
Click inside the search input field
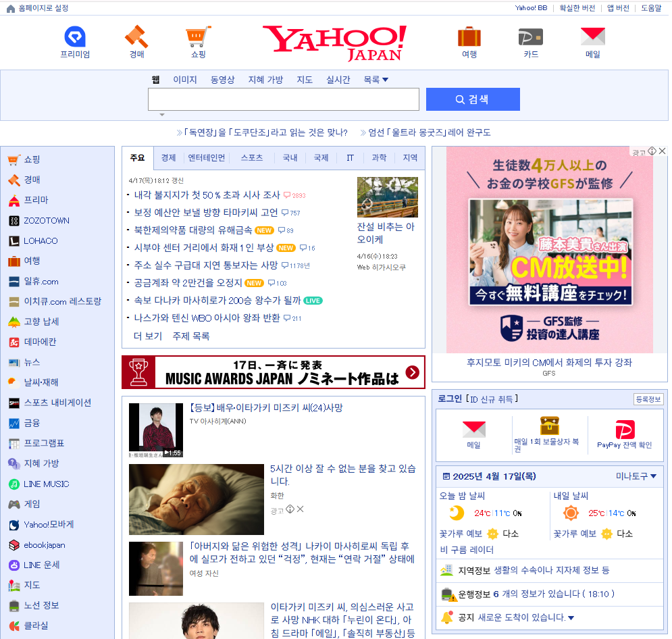[283, 99]
